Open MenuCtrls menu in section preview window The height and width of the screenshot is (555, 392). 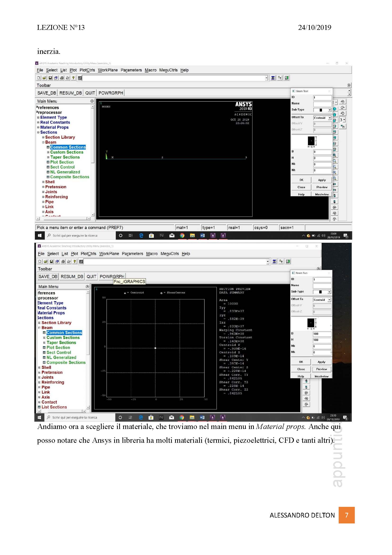click(170, 254)
